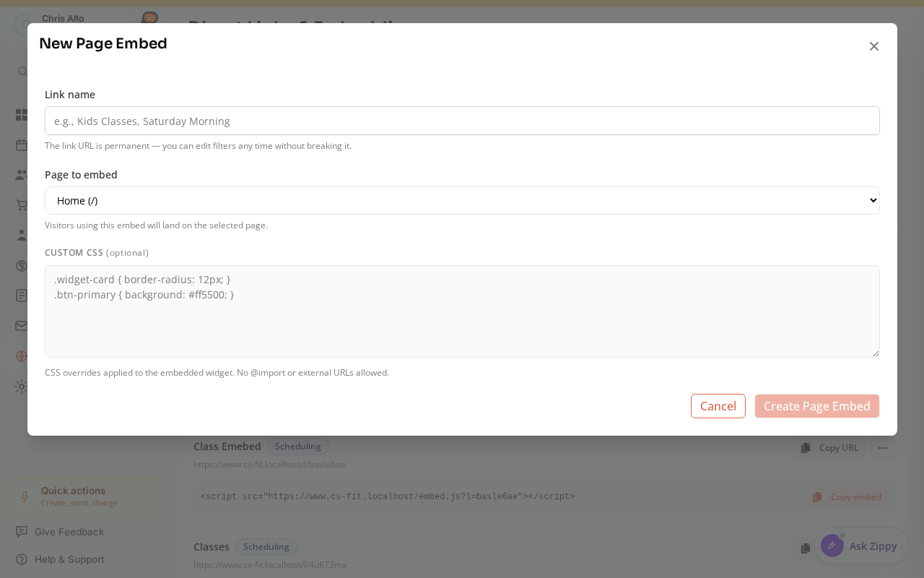Open the calendar icon in sidebar
The width and height of the screenshot is (924, 578).
22,144
